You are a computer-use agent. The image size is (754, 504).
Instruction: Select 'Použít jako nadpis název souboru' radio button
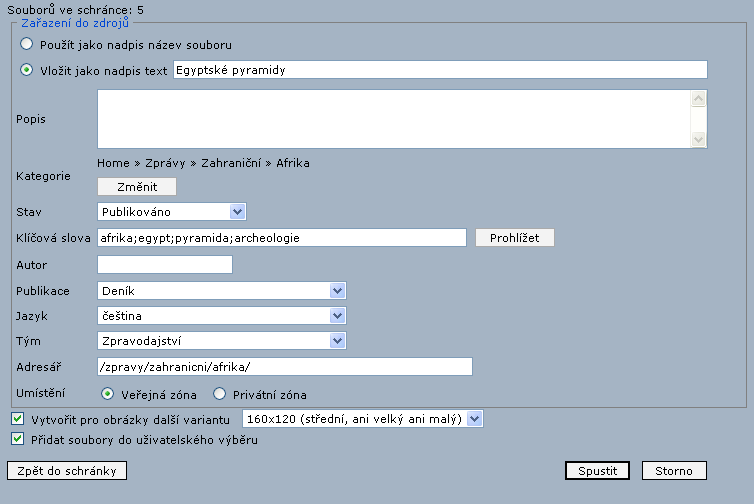(x=27, y=45)
